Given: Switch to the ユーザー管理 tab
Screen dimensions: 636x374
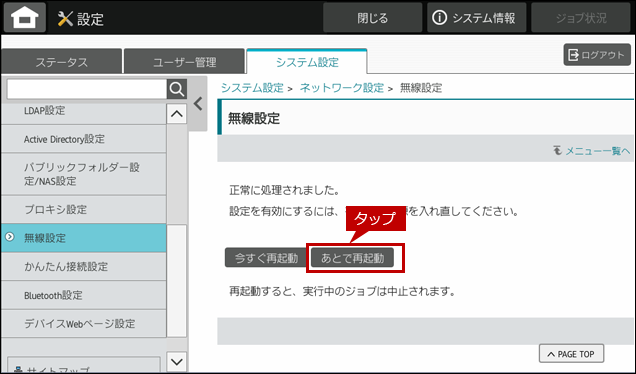Looking at the screenshot, I should 185,62.
